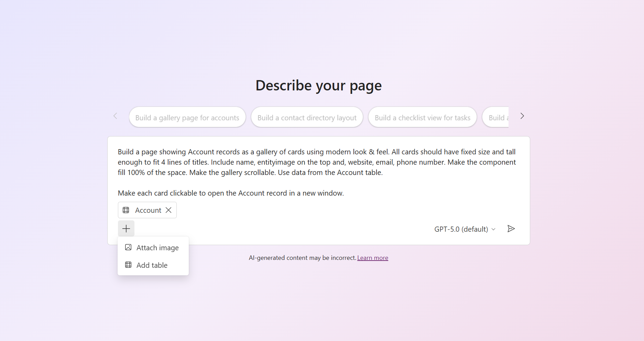The image size is (644, 341).
Task: Send the prompt with the arrow icon
Action: point(511,229)
